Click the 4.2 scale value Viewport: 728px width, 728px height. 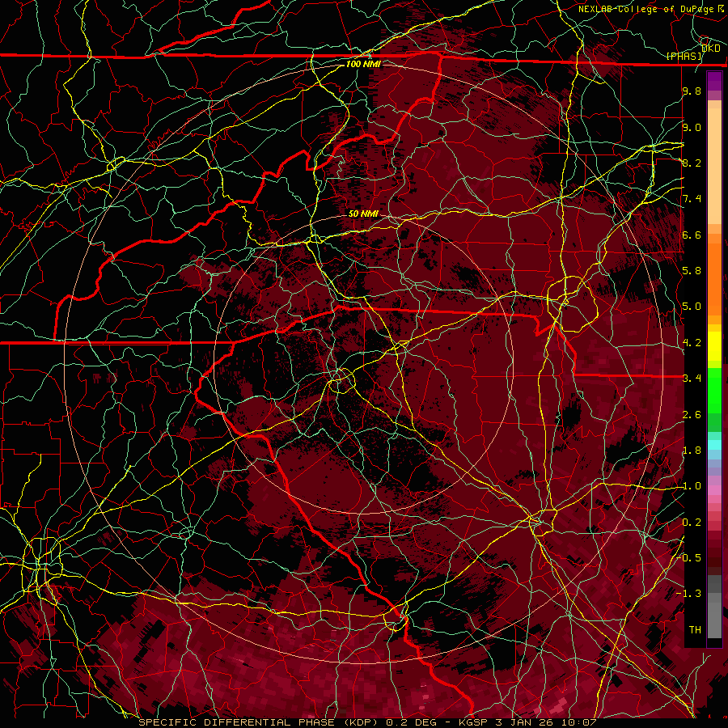click(x=692, y=343)
